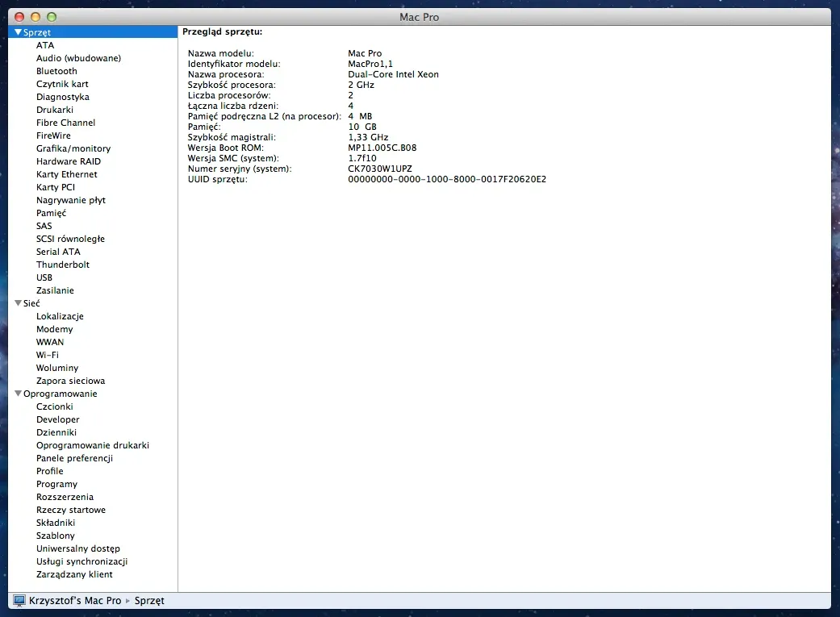
Task: Open the Fibre Channel section
Action: tap(65, 123)
